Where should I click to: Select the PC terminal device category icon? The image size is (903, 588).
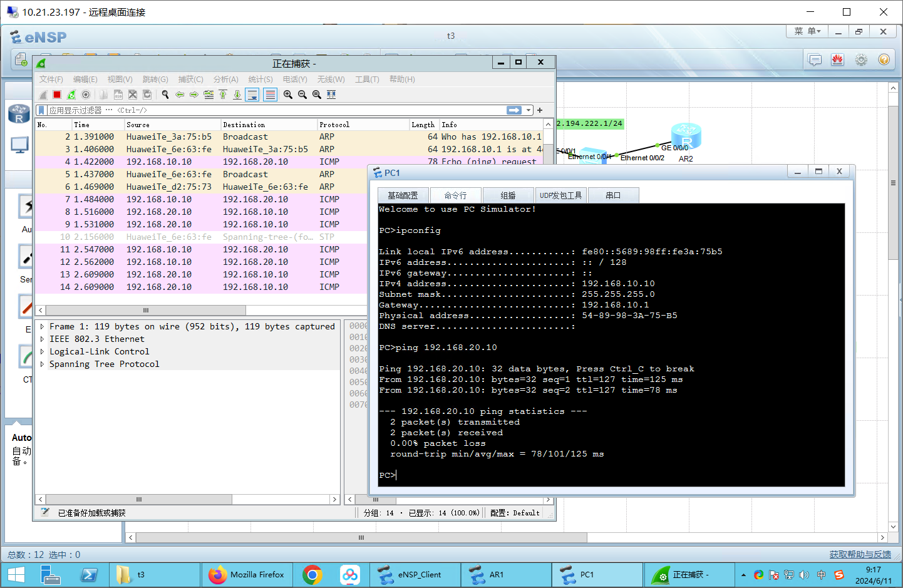coord(19,145)
